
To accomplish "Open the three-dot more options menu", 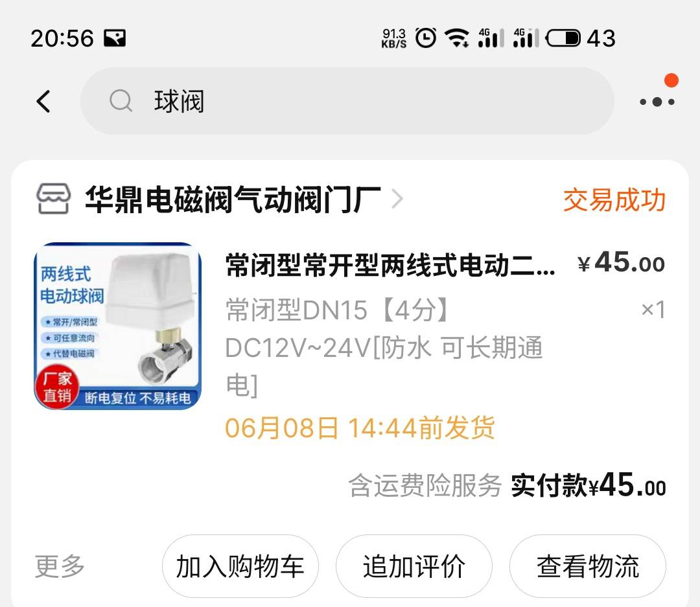I will pos(657,102).
